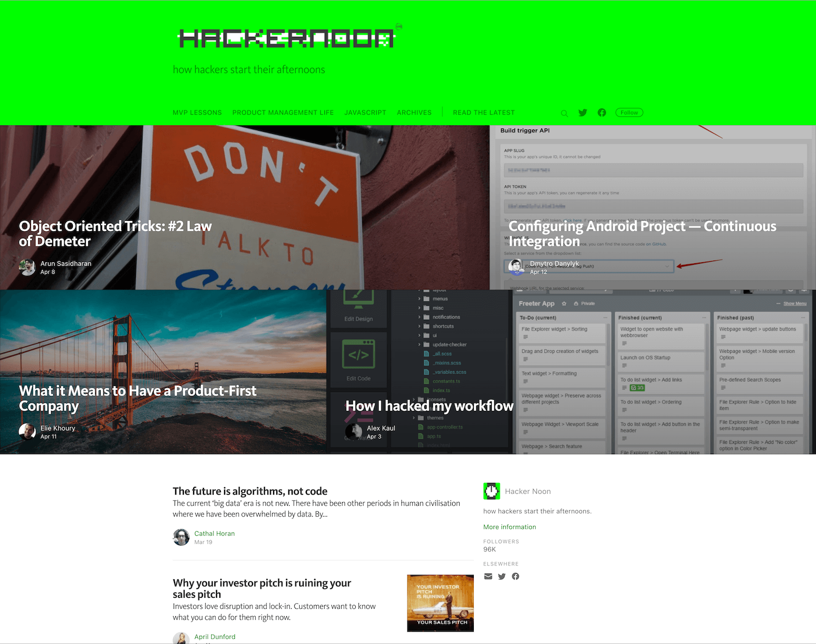Click April Dunford's avatar
Image resolution: width=816 pixels, height=644 pixels.
click(181, 639)
